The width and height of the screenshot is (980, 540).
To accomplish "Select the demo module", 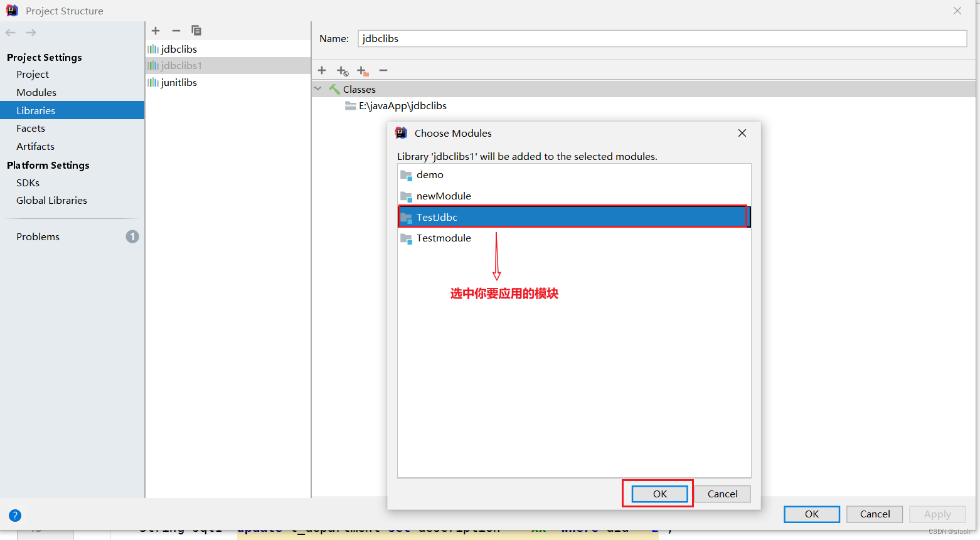I will point(574,175).
